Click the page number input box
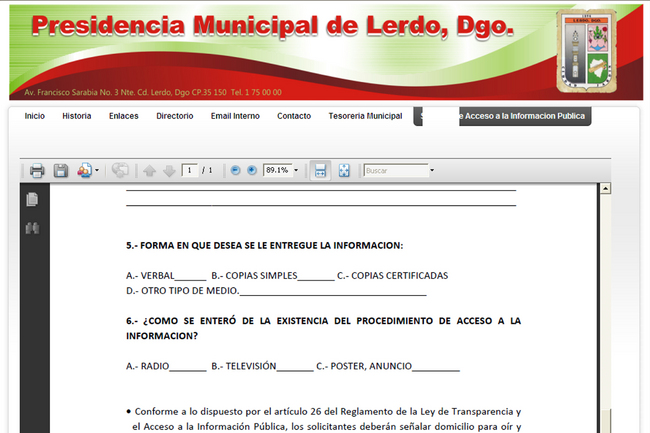 click(x=189, y=171)
